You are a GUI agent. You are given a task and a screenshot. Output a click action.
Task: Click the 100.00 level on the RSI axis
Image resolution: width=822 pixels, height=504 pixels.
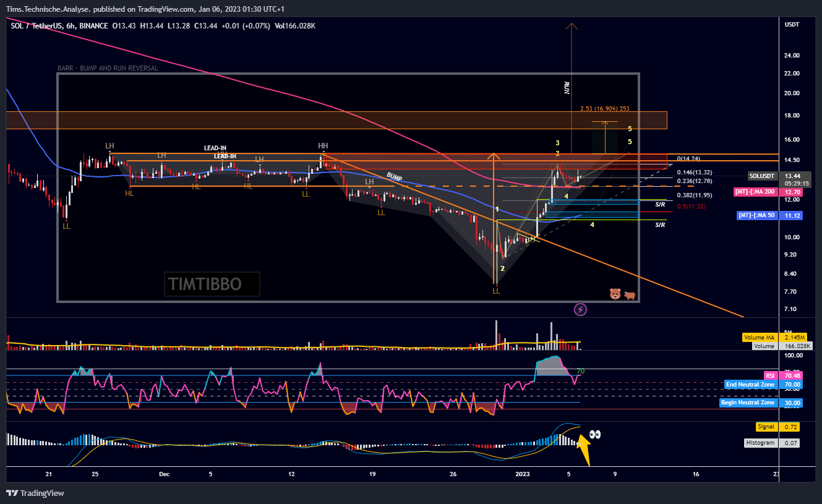click(792, 356)
